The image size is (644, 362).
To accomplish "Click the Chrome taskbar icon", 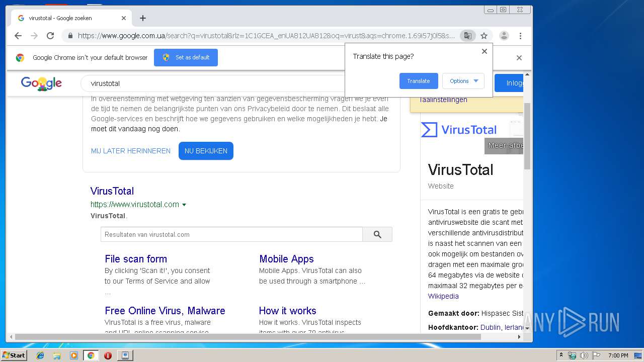I will [x=91, y=355].
